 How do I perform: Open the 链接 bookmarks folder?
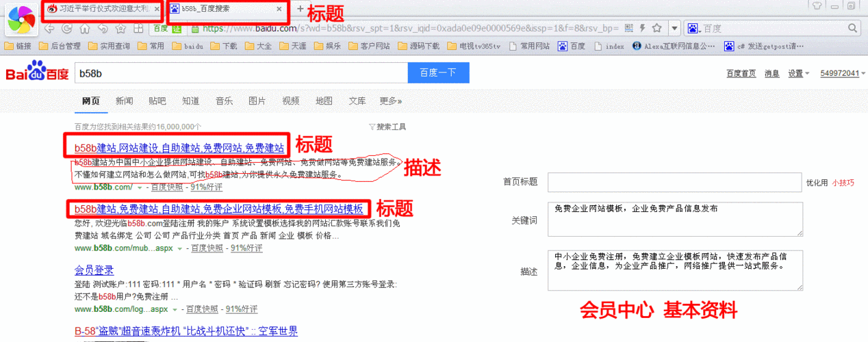coord(18,47)
